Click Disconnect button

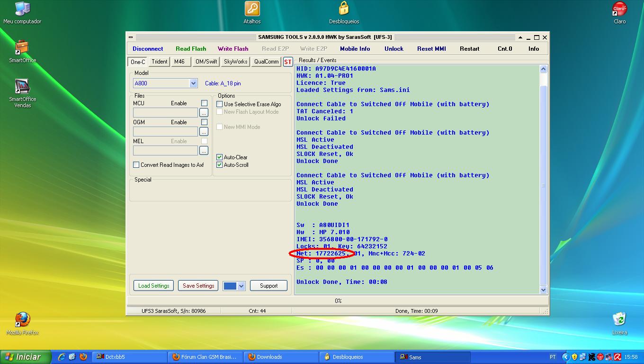pos(148,49)
